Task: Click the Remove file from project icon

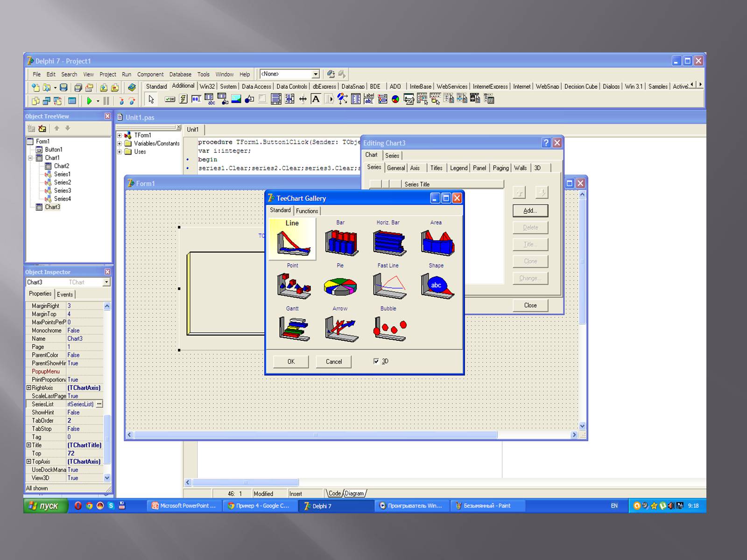Action: (115, 87)
